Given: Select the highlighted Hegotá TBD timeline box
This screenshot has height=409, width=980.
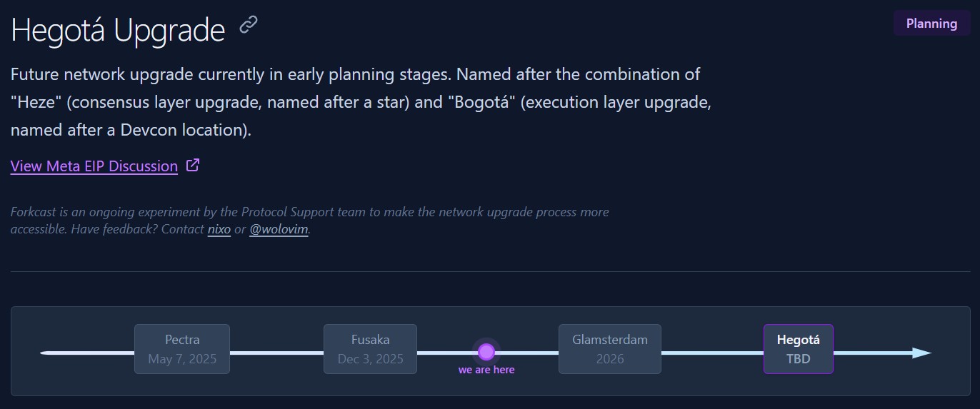Looking at the screenshot, I should [798, 349].
